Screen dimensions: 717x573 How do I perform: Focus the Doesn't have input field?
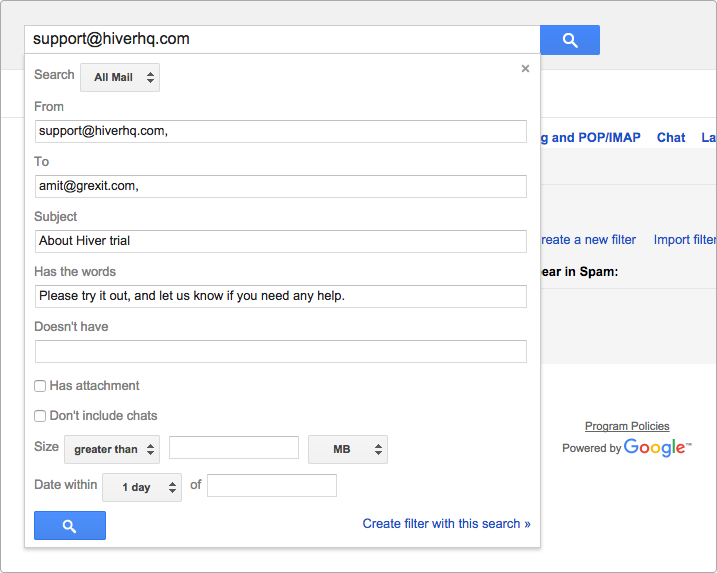(281, 352)
